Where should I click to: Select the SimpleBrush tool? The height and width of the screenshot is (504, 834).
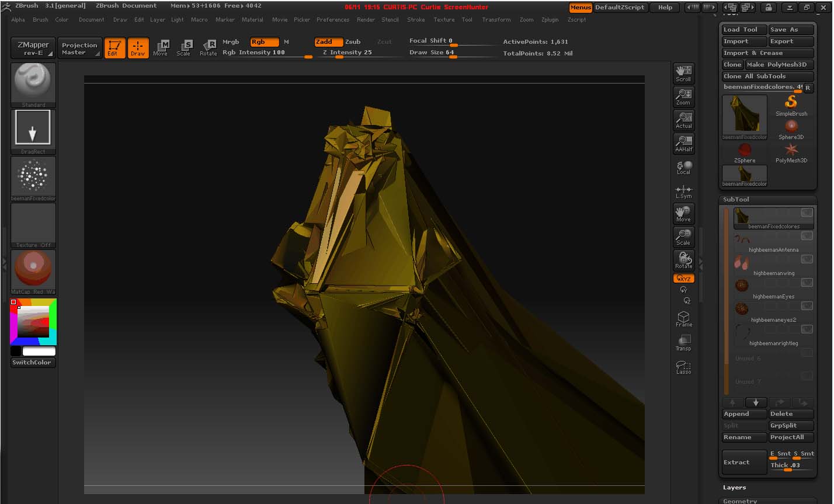point(791,106)
